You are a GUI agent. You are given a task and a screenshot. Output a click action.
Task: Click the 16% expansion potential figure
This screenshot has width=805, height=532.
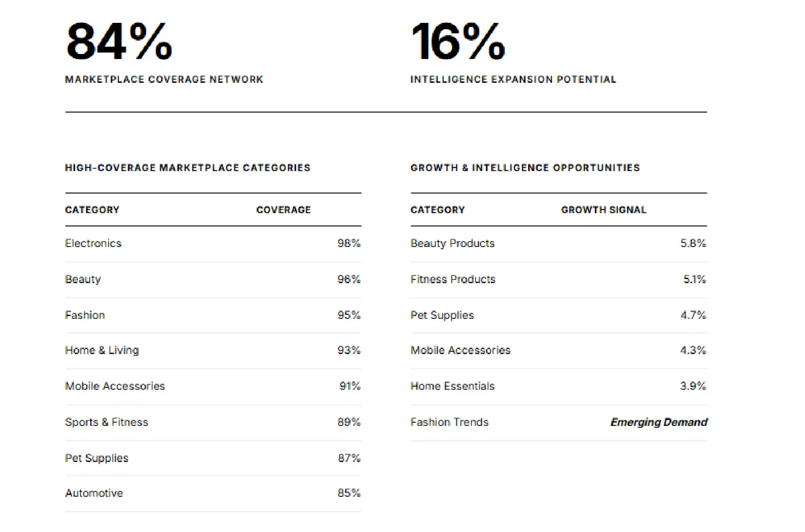point(458,42)
